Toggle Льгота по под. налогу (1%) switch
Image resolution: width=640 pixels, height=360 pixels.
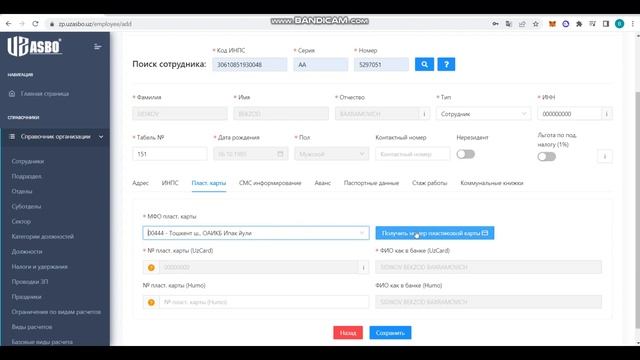(x=547, y=156)
